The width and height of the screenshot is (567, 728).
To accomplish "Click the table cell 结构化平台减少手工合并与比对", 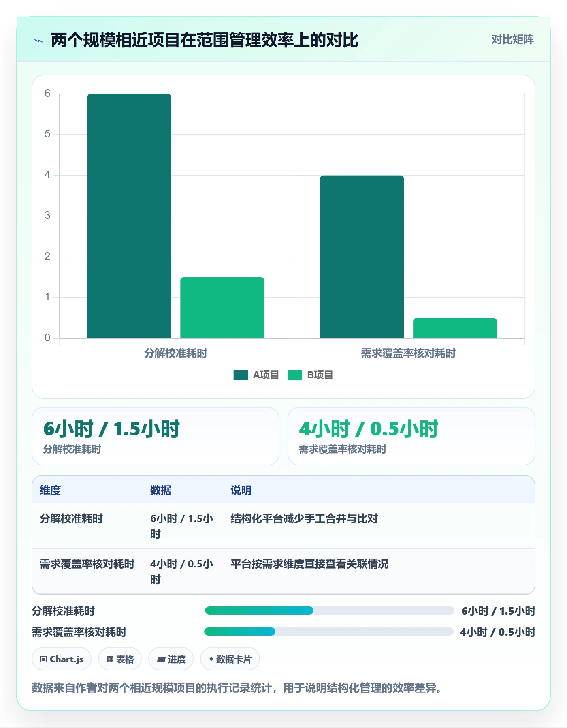I will pyautogui.click(x=304, y=519).
